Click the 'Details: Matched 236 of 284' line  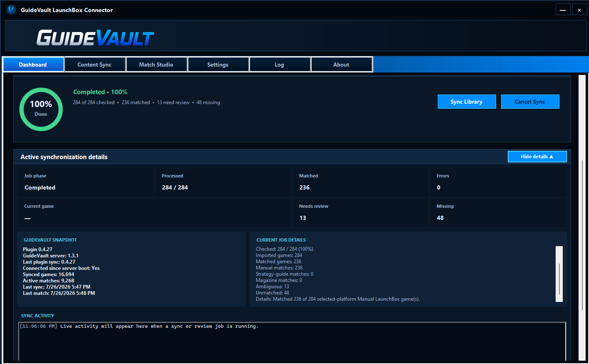[338, 299]
